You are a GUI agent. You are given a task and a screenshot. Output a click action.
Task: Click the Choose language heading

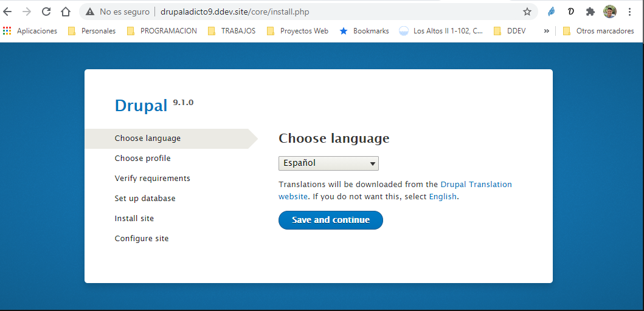click(334, 138)
